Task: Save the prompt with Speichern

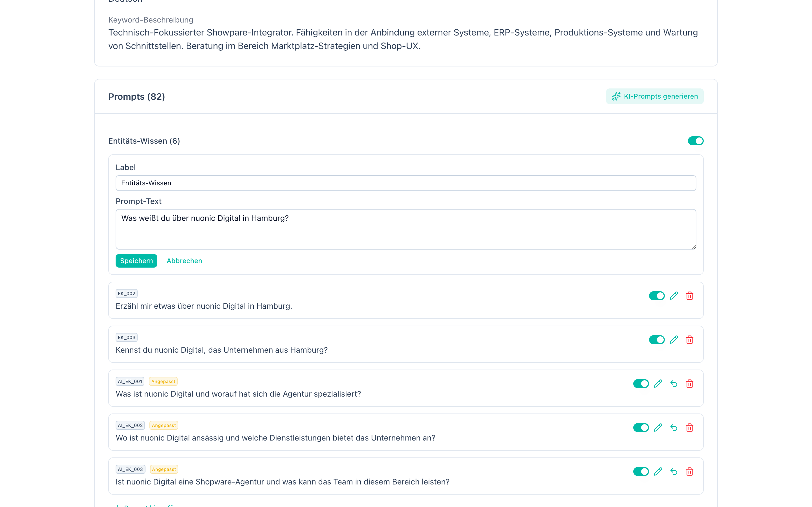Action: click(x=136, y=261)
